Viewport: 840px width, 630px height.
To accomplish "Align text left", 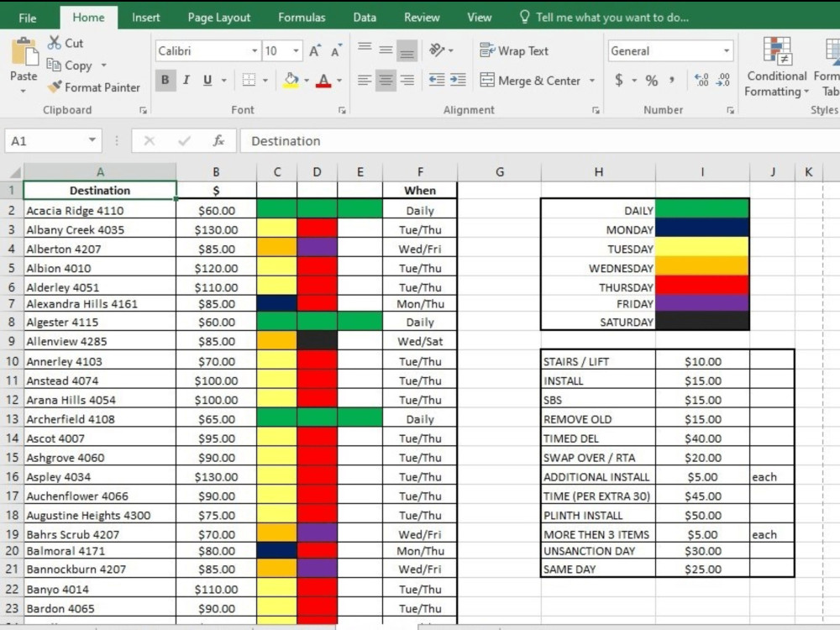I will pos(365,80).
